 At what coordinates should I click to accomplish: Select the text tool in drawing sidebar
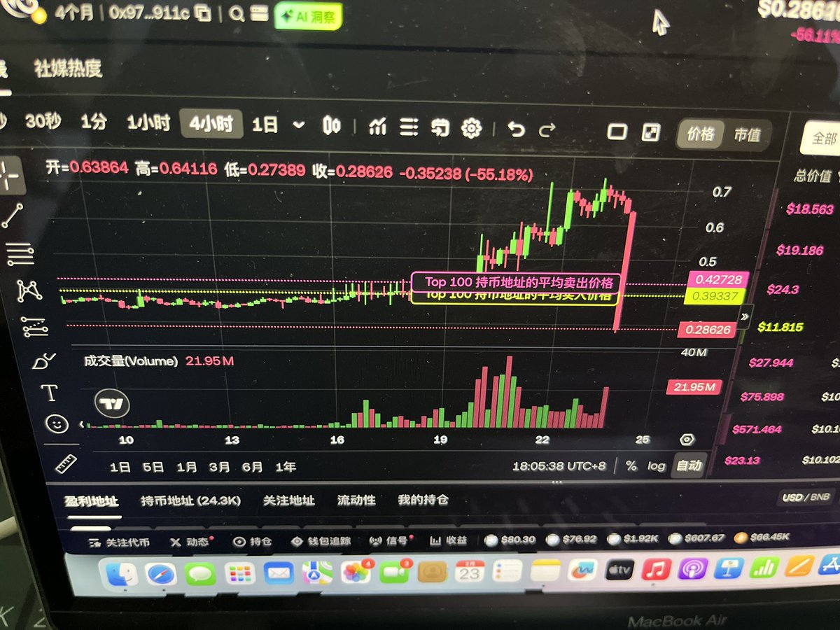pyautogui.click(x=50, y=393)
